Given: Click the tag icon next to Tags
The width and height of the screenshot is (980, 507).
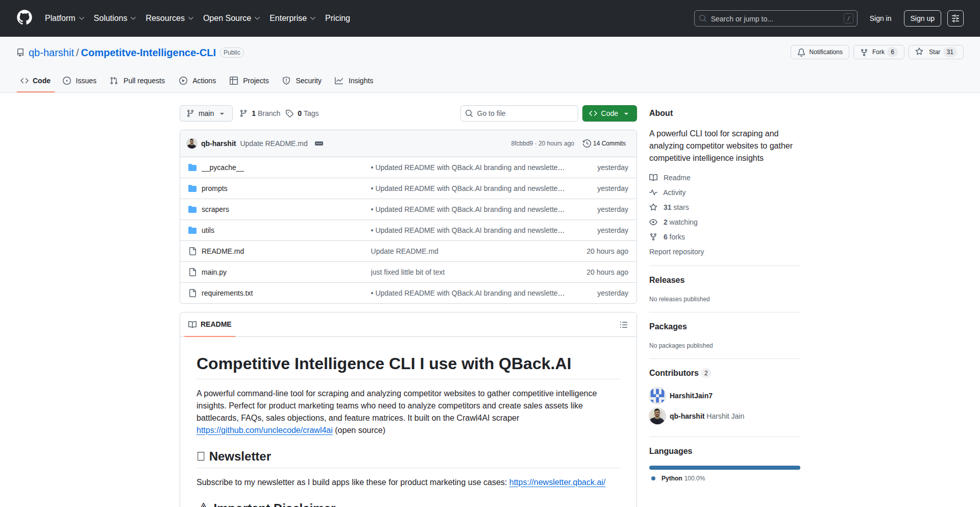Looking at the screenshot, I should point(289,113).
